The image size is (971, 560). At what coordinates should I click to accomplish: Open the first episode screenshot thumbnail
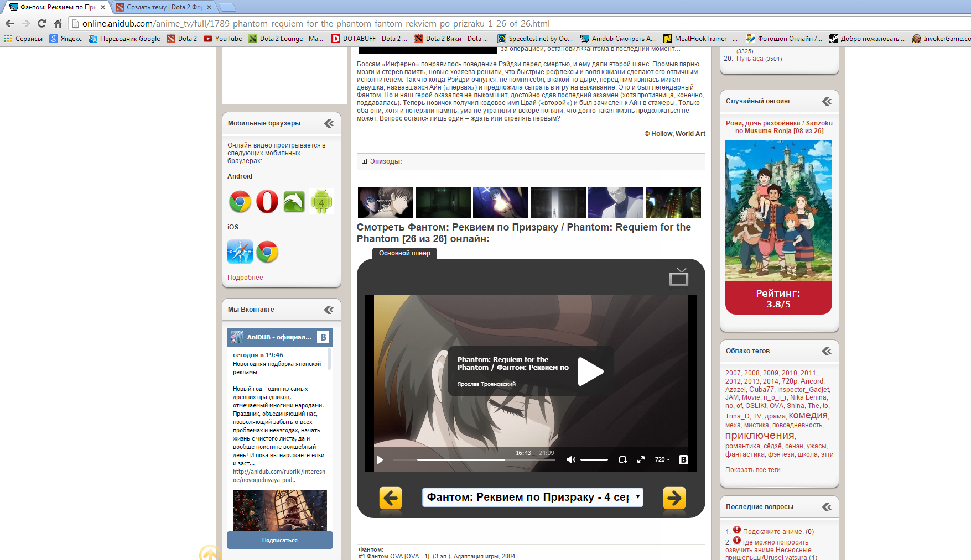click(386, 202)
